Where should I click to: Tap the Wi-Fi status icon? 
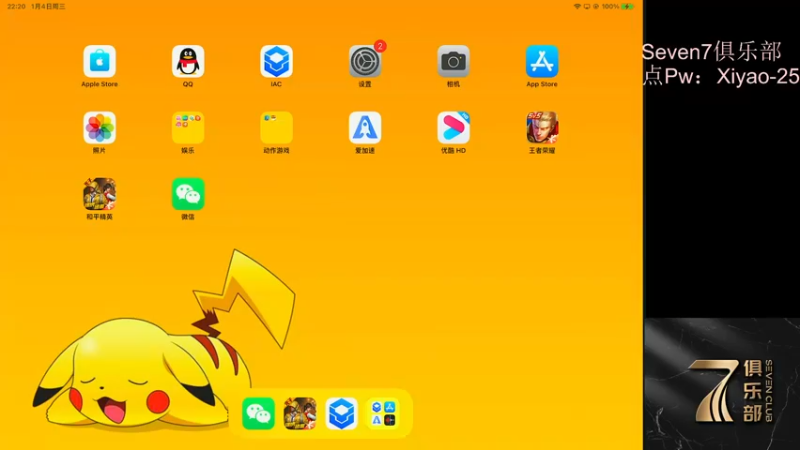click(577, 7)
